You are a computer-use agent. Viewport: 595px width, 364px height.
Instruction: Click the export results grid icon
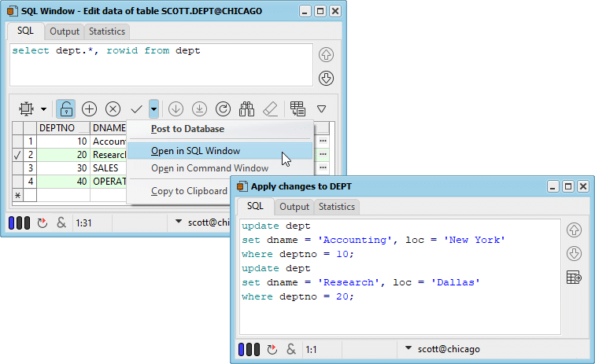(x=297, y=108)
